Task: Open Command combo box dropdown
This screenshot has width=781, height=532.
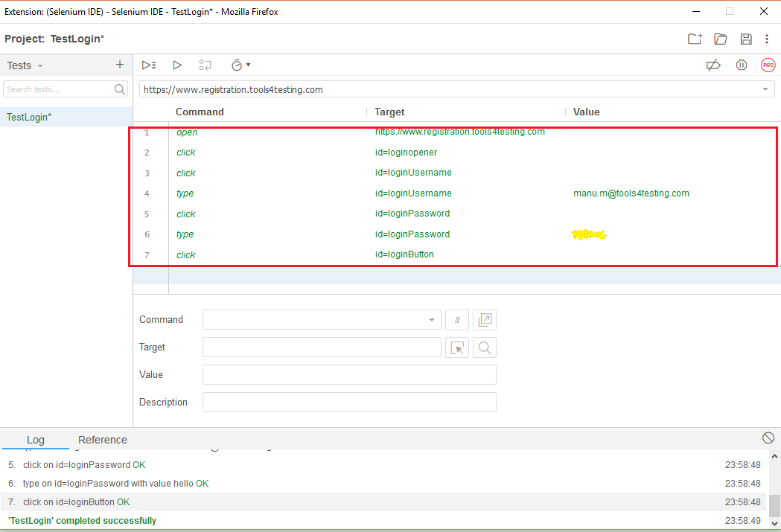Action: tap(432, 320)
